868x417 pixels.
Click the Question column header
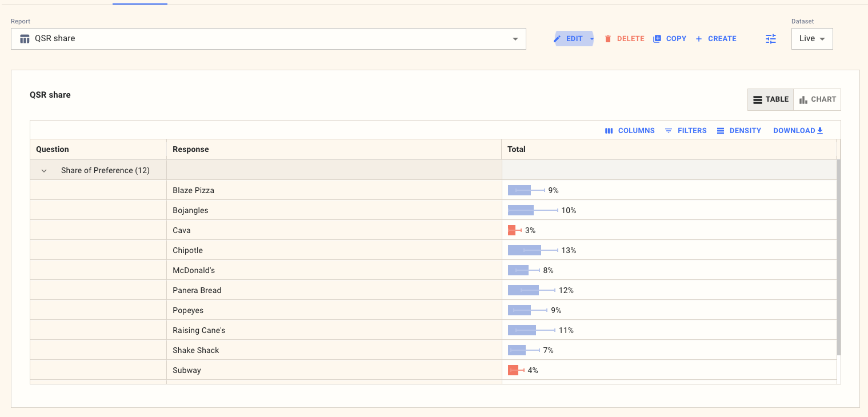(x=98, y=150)
